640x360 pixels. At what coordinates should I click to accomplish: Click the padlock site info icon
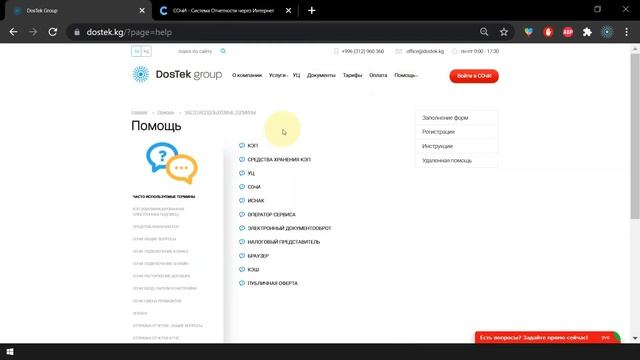point(77,32)
